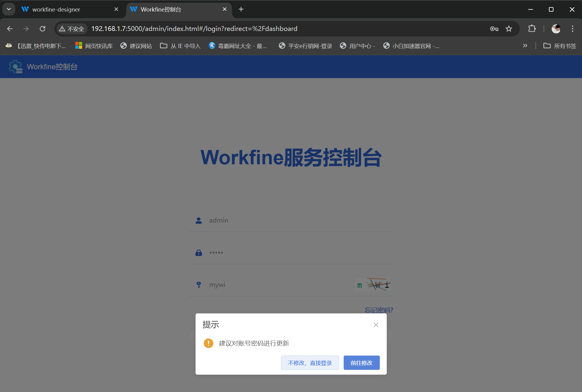Viewport: 582px width, 392px height.
Task: Reload the page with refresh icon
Action: coord(43,29)
